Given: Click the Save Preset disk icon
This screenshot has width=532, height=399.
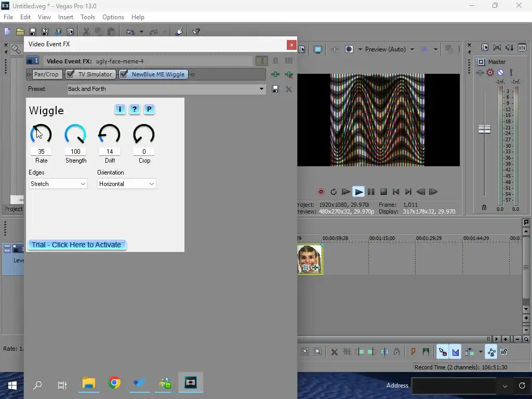Looking at the screenshot, I should pos(275,89).
